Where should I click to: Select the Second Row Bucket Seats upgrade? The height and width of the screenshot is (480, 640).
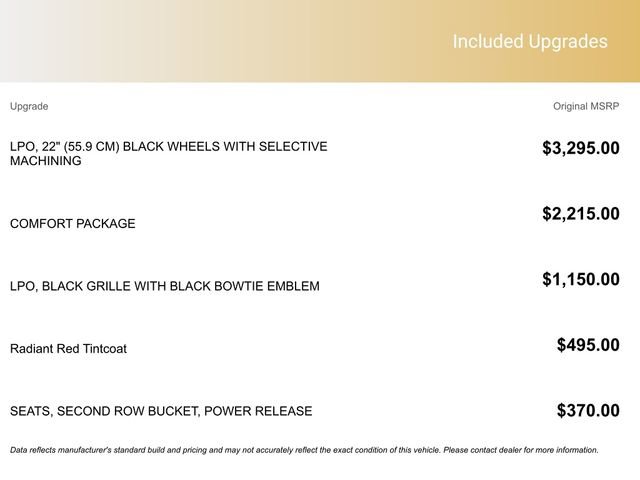(161, 411)
